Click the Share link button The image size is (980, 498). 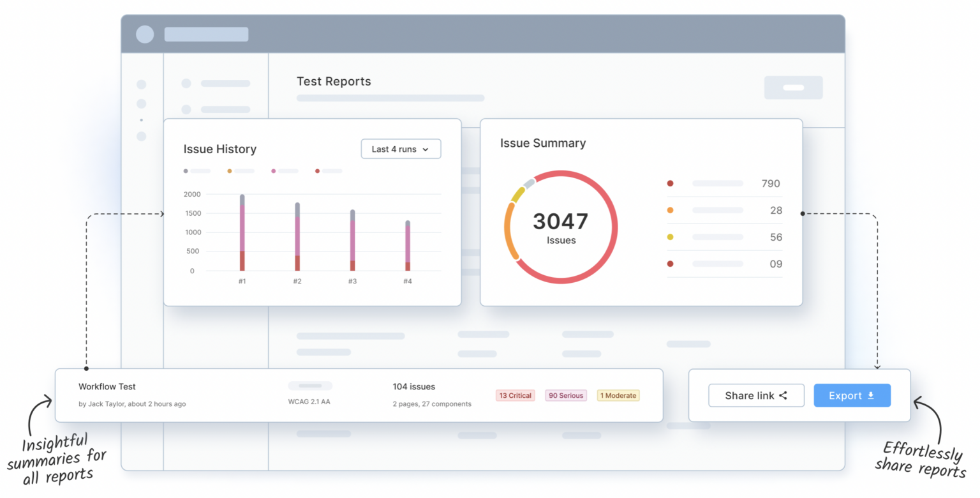click(756, 395)
